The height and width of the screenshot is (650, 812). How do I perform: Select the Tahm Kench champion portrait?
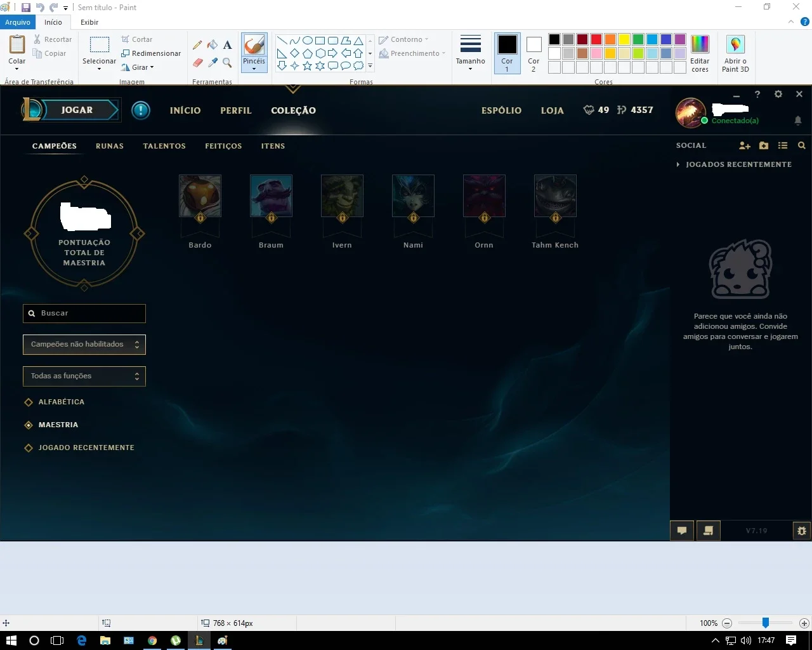[555, 196]
